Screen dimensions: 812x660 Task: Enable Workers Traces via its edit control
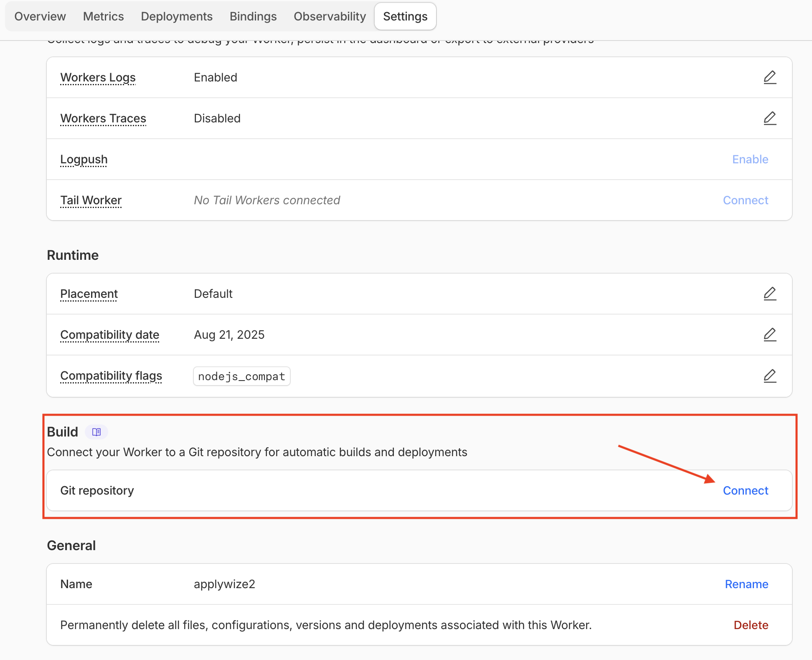[x=770, y=118]
